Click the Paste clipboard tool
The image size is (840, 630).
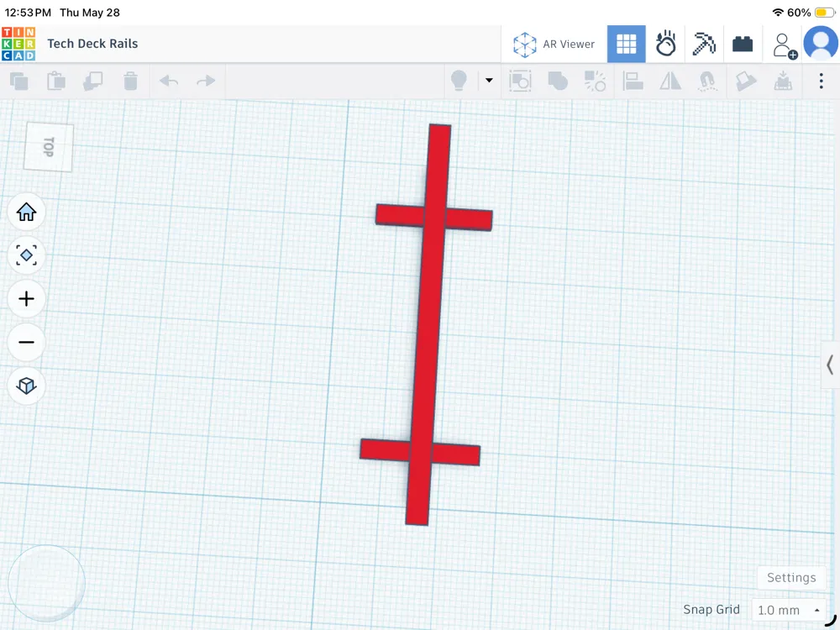56,81
